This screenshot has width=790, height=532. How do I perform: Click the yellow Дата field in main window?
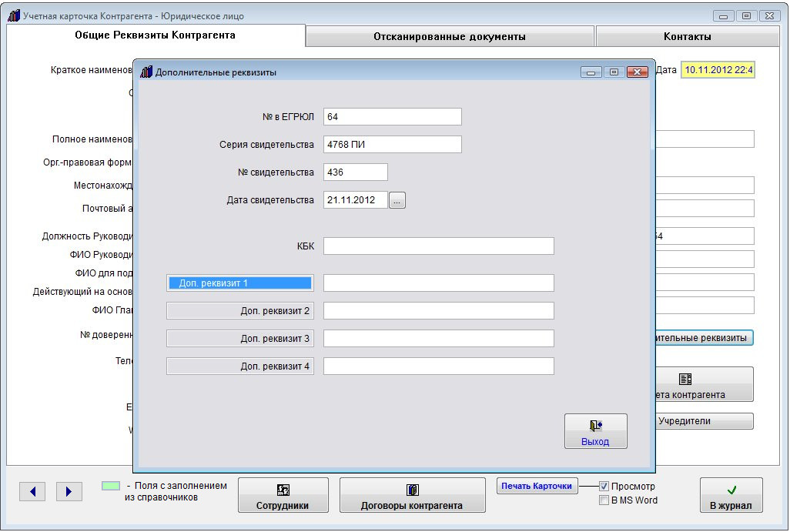[718, 70]
